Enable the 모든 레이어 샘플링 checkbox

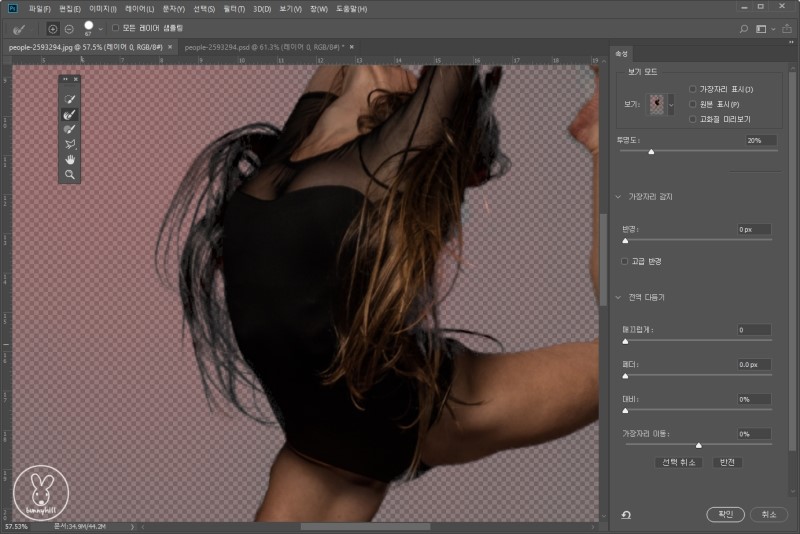[115, 28]
